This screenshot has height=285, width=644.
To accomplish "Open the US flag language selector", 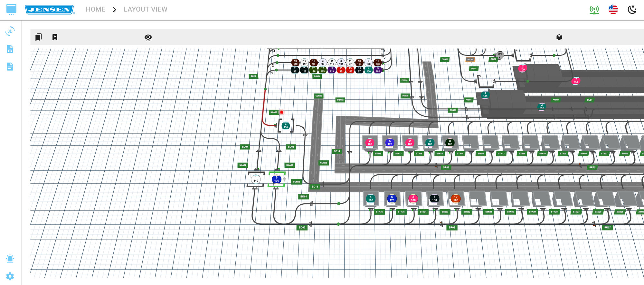I will (613, 10).
